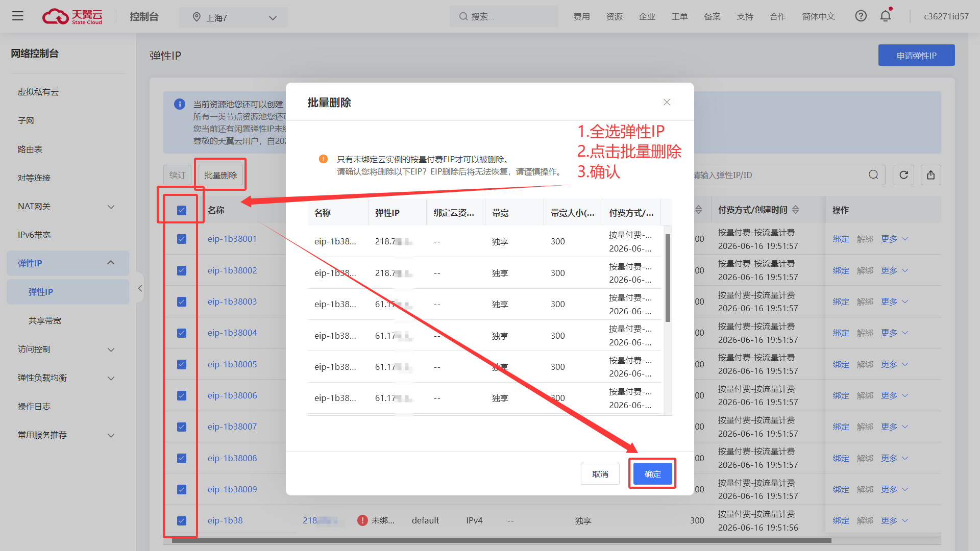Uncheck the eip-1b38005 checkbox
The width and height of the screenshot is (980, 551).
click(x=182, y=364)
